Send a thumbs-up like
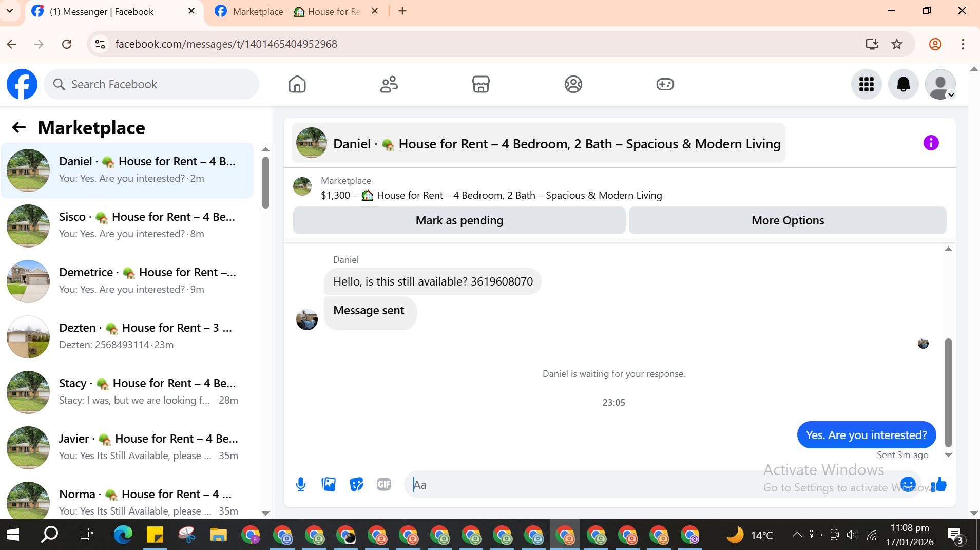The image size is (980, 550). tap(939, 484)
